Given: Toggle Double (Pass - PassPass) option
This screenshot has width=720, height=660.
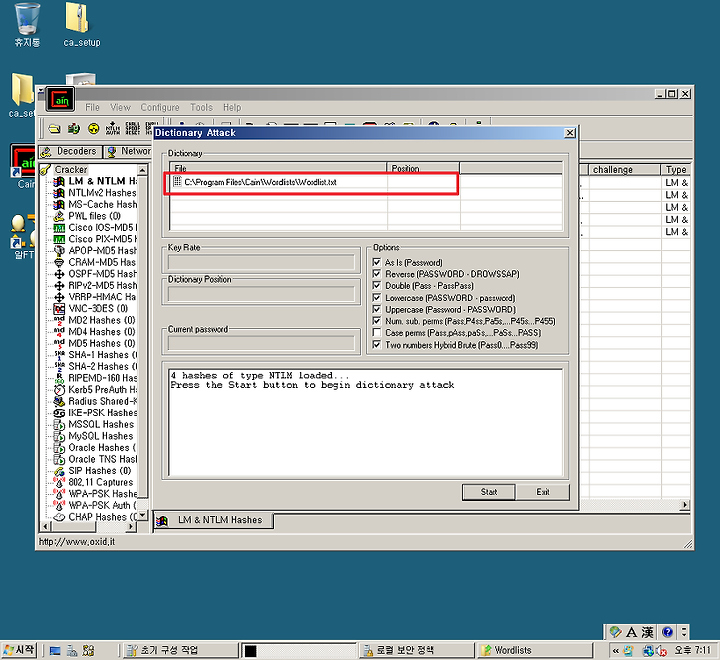Looking at the screenshot, I should pos(377,286).
